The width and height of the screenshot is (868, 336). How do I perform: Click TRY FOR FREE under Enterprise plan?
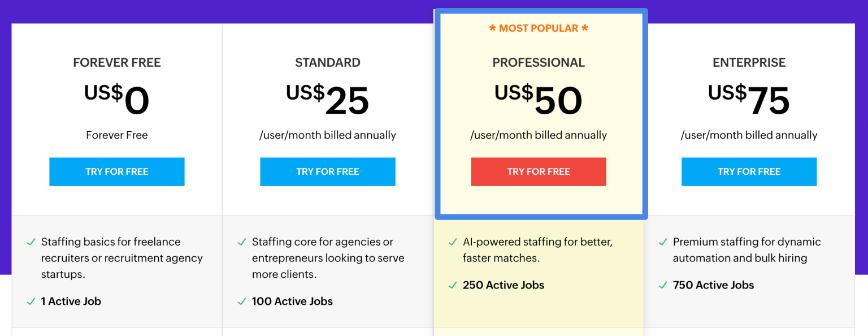[749, 171]
